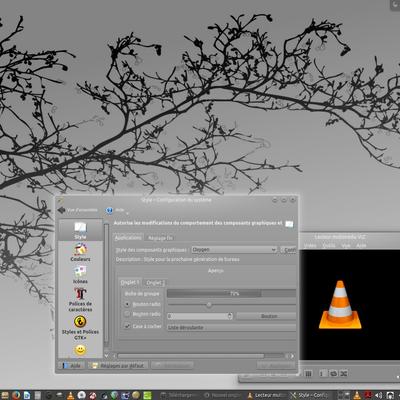400x400 pixels.
Task: Click the sidebar vertical scrollbar
Action: (106, 283)
